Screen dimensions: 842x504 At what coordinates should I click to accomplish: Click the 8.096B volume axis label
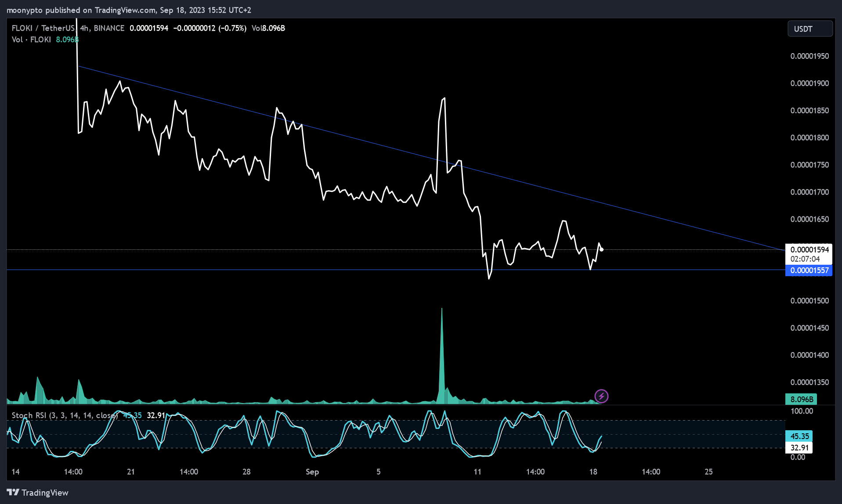[x=801, y=400]
